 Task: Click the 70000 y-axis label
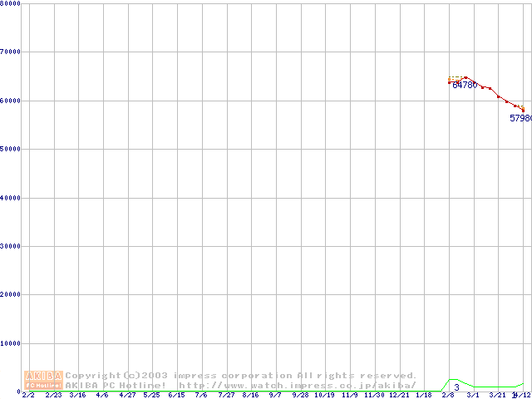coord(11,52)
